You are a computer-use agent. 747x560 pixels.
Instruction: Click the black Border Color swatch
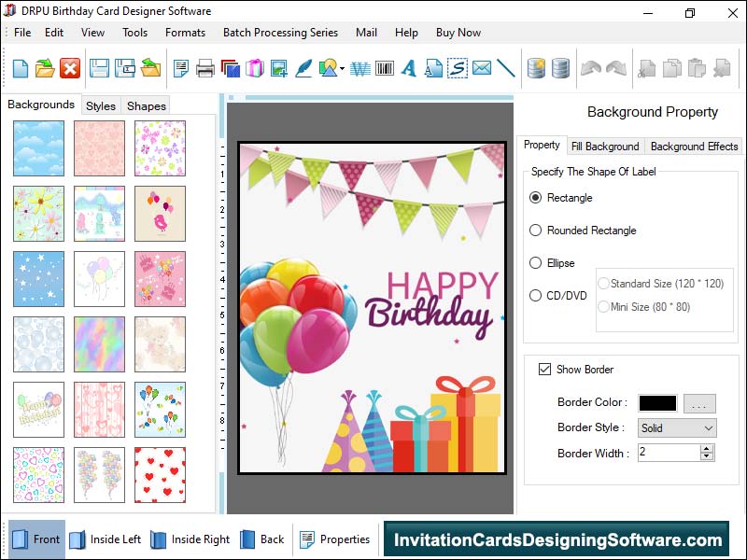657,403
